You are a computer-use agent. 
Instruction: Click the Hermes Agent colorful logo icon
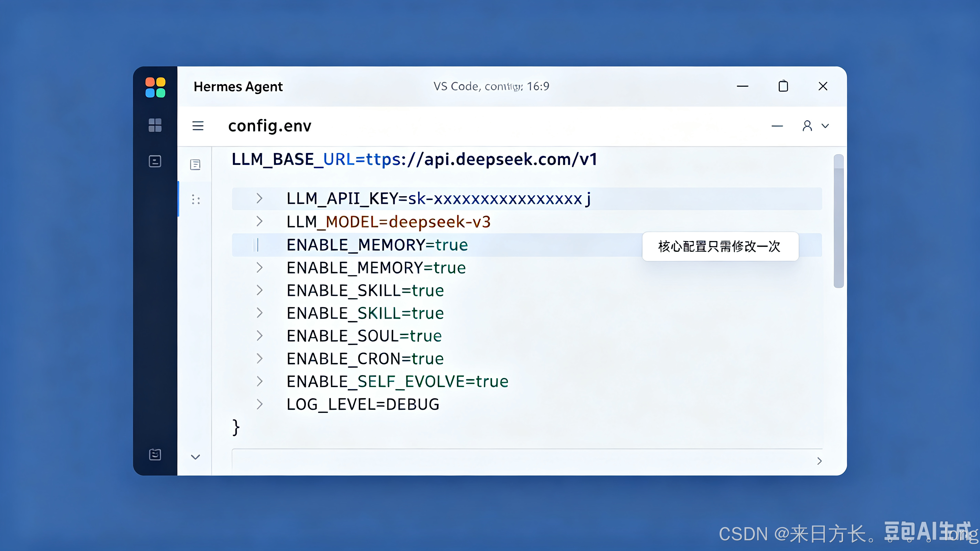155,87
